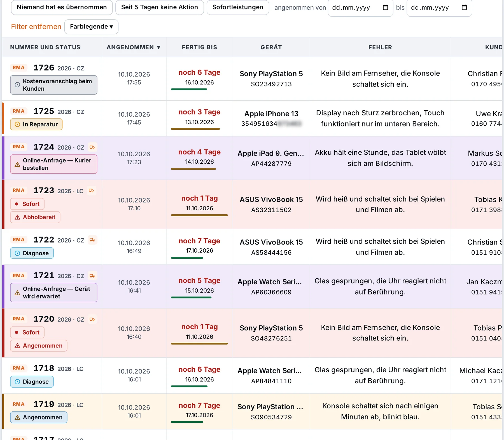Click the courier truck icon for RMA 1724
Screen dimensions: 504x440
tap(92, 147)
